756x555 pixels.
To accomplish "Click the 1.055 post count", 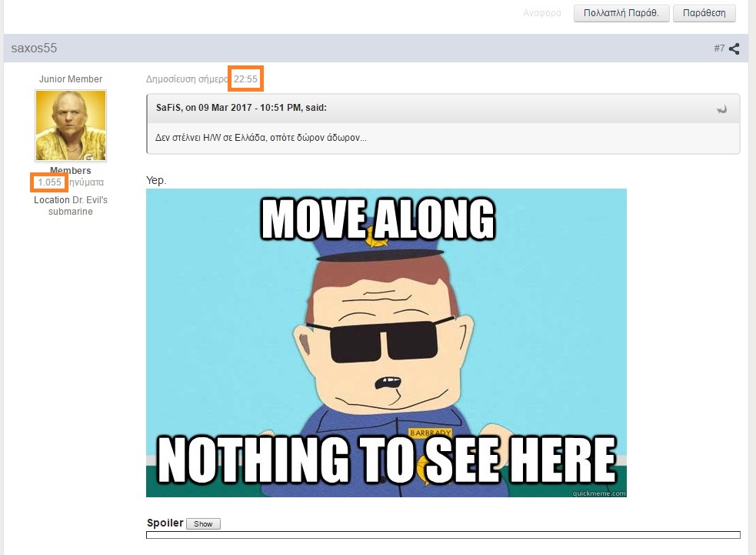I will (x=49, y=182).
